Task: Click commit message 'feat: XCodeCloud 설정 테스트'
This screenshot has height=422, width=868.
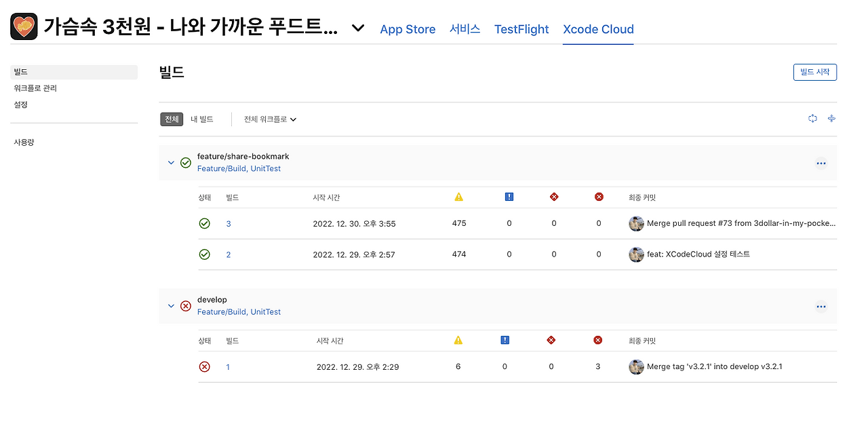Action: click(x=698, y=254)
